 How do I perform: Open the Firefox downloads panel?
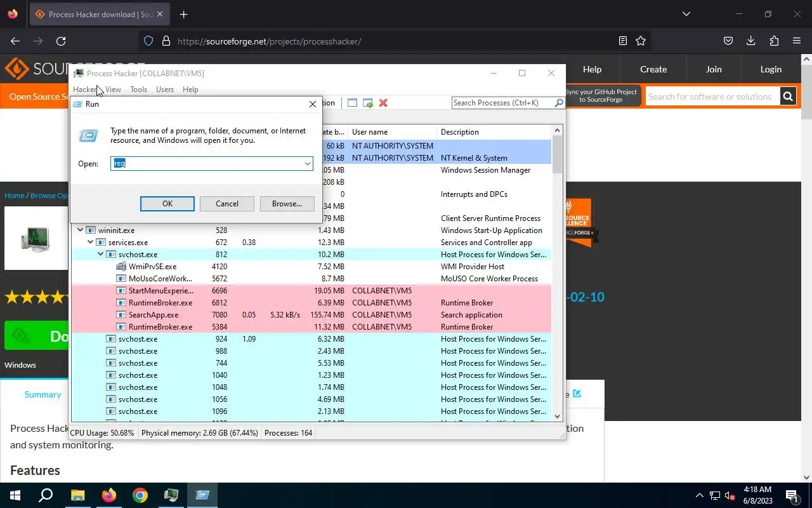pos(751,41)
